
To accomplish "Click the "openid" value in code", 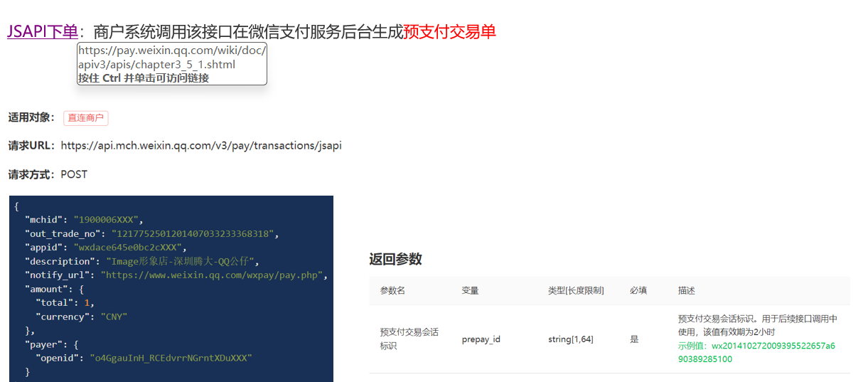I will 171,359.
